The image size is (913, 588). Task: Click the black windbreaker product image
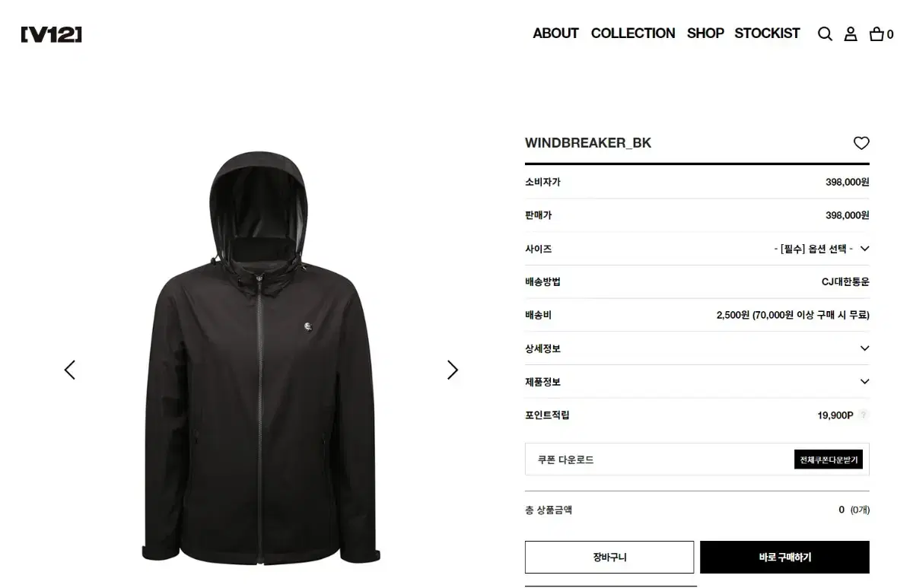(x=260, y=358)
